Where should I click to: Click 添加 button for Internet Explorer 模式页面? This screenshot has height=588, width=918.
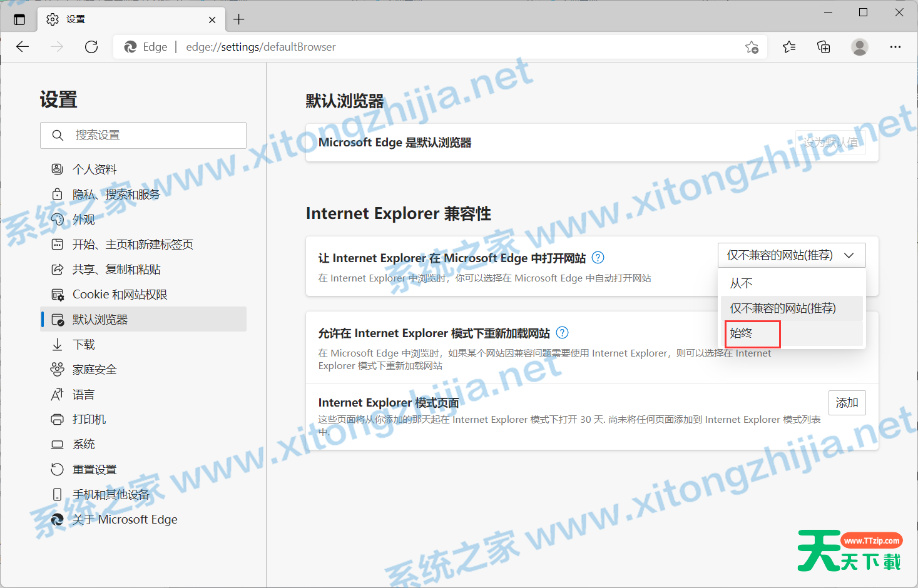click(x=847, y=403)
